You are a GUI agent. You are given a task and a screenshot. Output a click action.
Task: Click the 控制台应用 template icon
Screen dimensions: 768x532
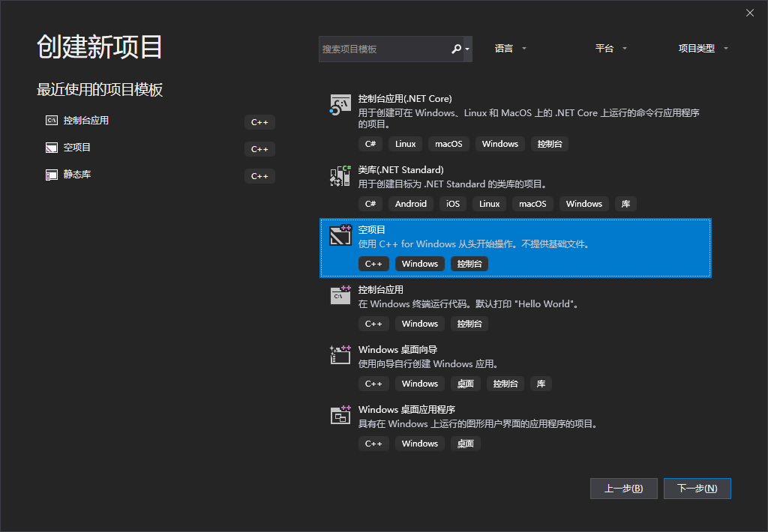pyautogui.click(x=340, y=295)
